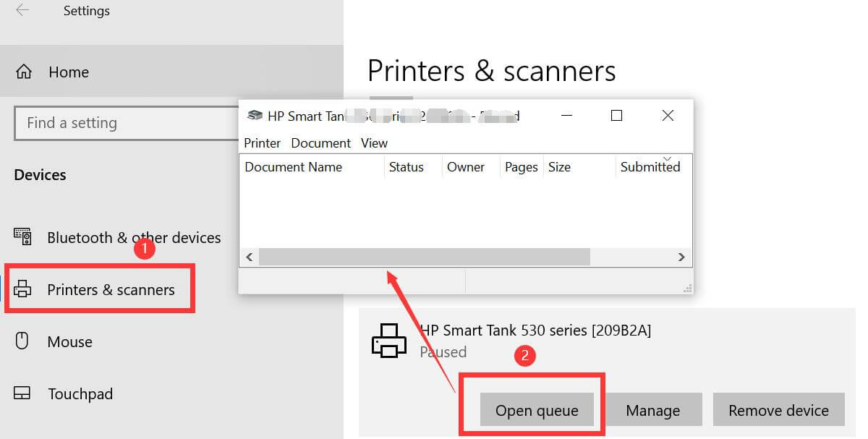Click the Home icon in the sidebar
Image resolution: width=868 pixels, height=439 pixels.
pyautogui.click(x=24, y=72)
